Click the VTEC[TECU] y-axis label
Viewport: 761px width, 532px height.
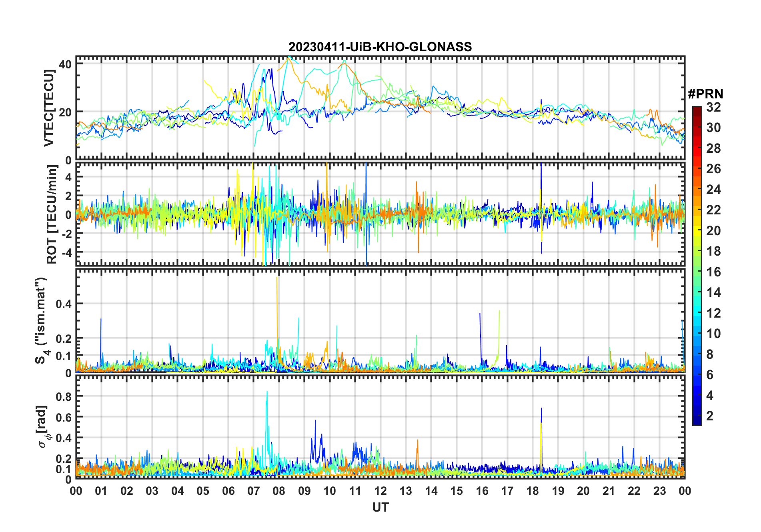pos(49,108)
